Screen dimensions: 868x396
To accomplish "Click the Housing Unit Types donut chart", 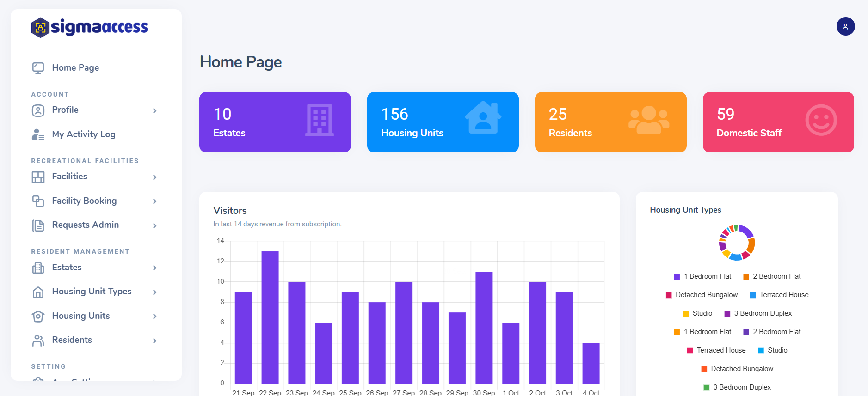I will (737, 243).
